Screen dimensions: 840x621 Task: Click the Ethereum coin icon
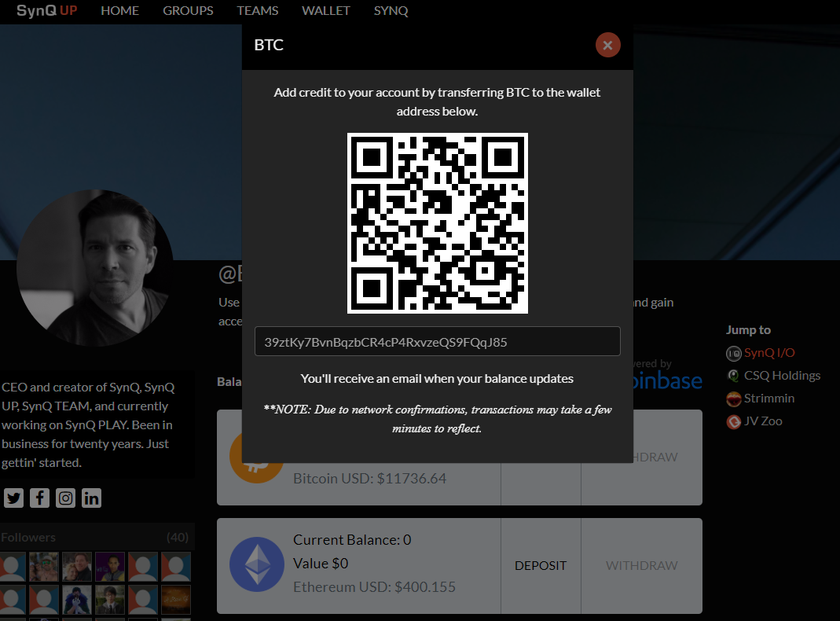(257, 564)
